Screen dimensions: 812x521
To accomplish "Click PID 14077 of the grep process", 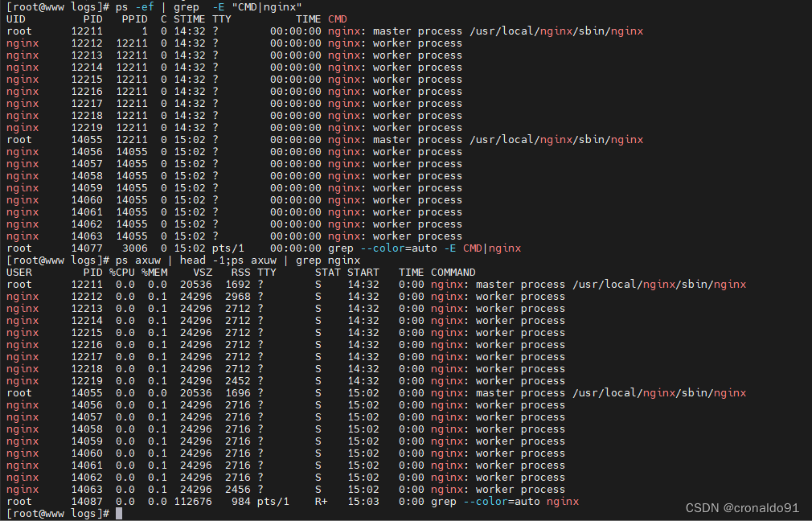I will point(87,248).
